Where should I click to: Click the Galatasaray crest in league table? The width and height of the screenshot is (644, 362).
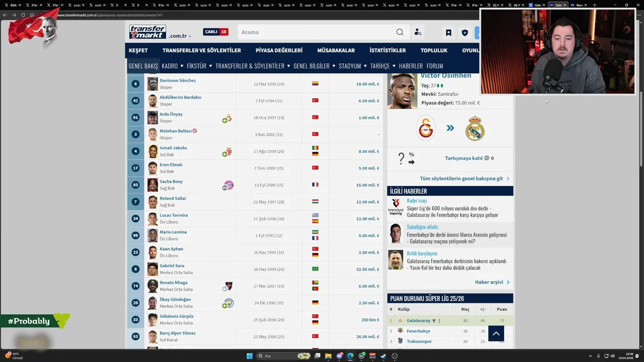(400, 320)
